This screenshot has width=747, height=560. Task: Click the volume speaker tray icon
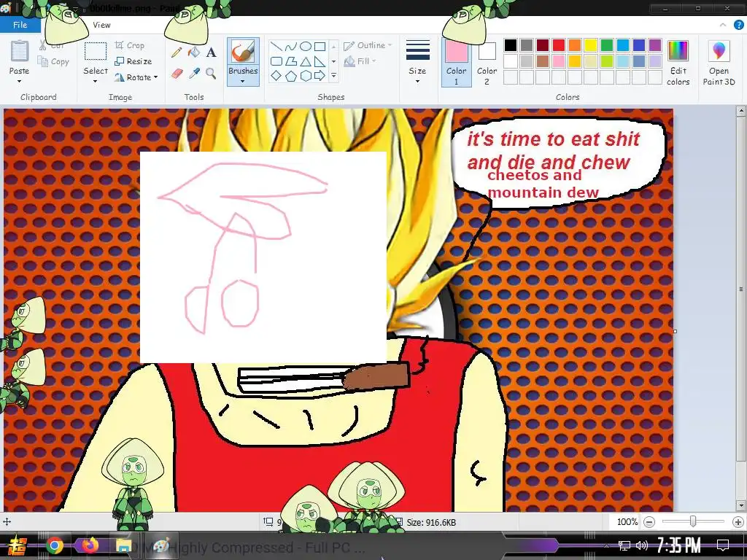tap(642, 545)
